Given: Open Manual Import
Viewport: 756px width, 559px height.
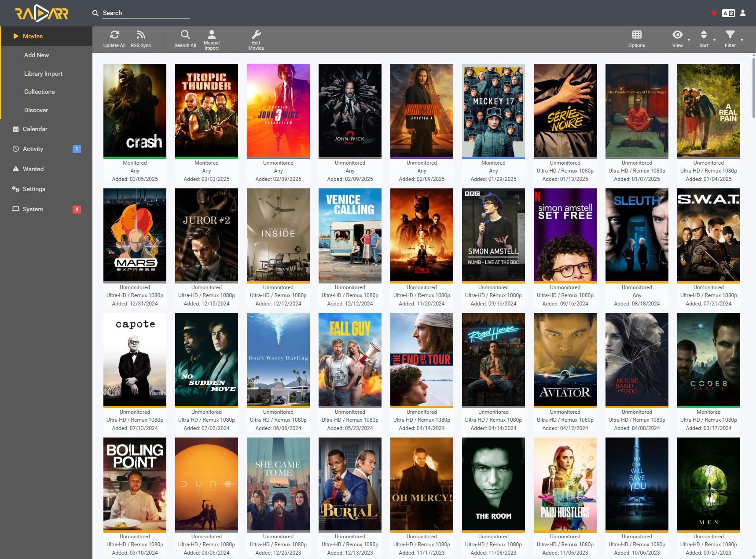Looking at the screenshot, I should (212, 40).
